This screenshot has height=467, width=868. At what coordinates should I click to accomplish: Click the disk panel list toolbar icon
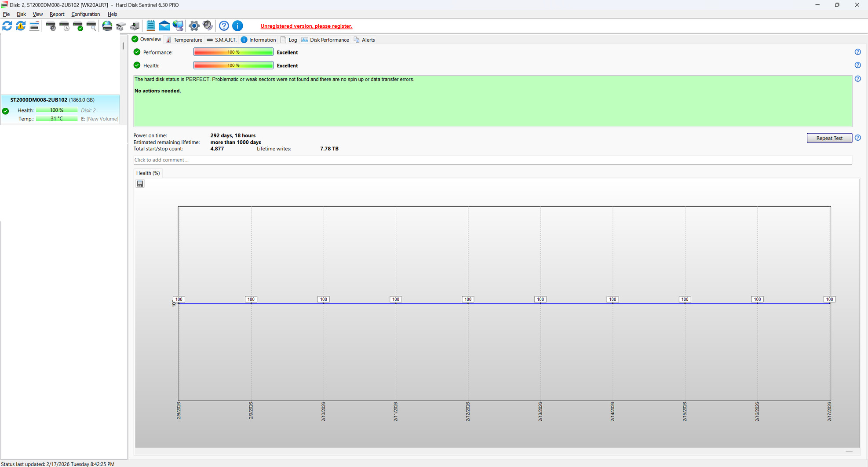coord(34,26)
